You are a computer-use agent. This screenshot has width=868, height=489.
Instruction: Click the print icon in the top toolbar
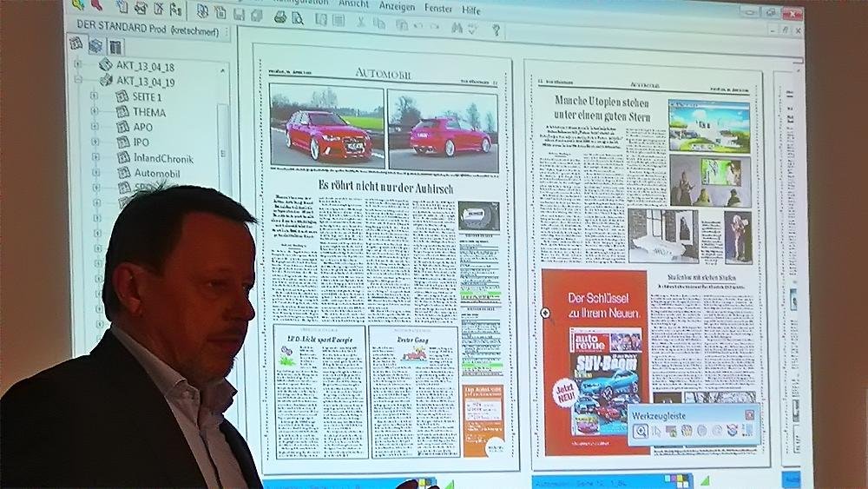280,16
